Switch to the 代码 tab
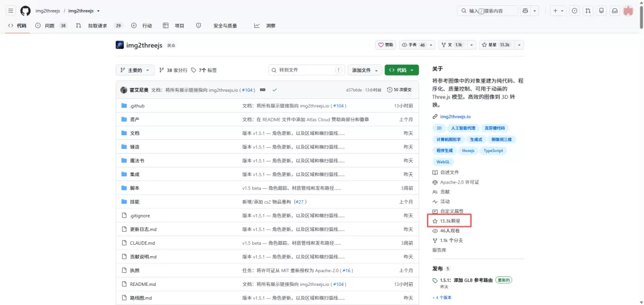The image size is (644, 305). [x=17, y=26]
